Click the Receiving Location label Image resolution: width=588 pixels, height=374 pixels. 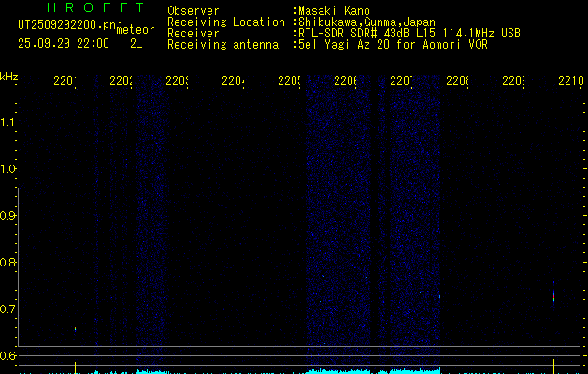click(x=226, y=22)
